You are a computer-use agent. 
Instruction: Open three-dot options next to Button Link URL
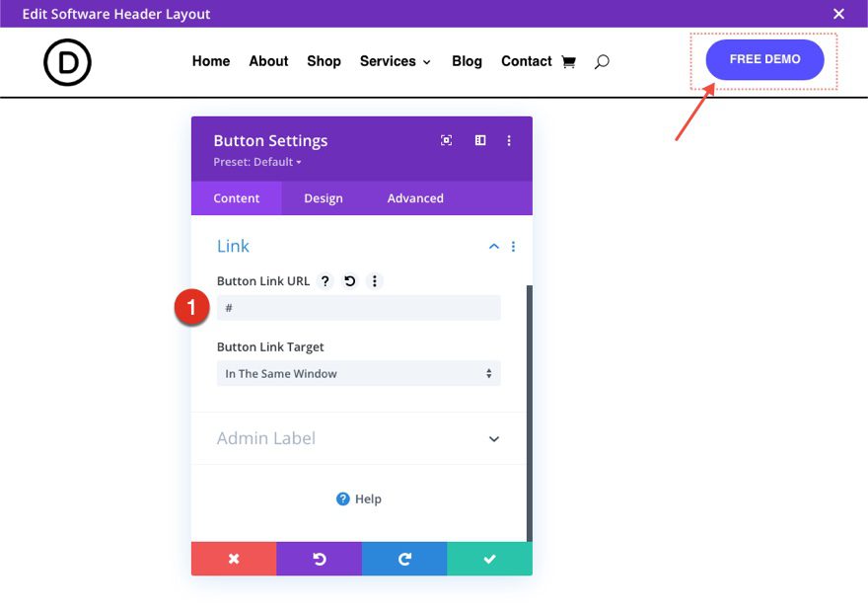tap(375, 281)
